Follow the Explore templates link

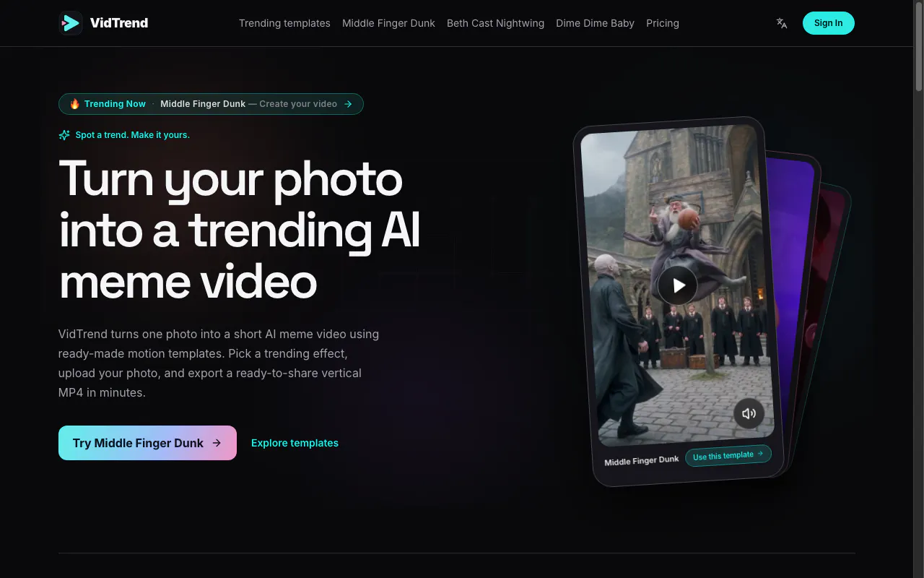[295, 443]
